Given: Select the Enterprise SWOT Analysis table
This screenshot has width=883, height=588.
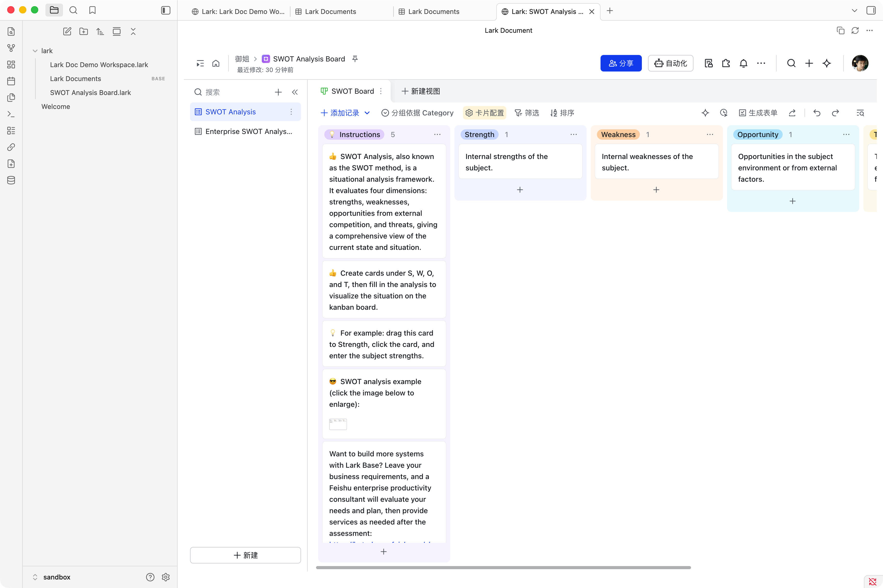Looking at the screenshot, I should click(x=245, y=132).
